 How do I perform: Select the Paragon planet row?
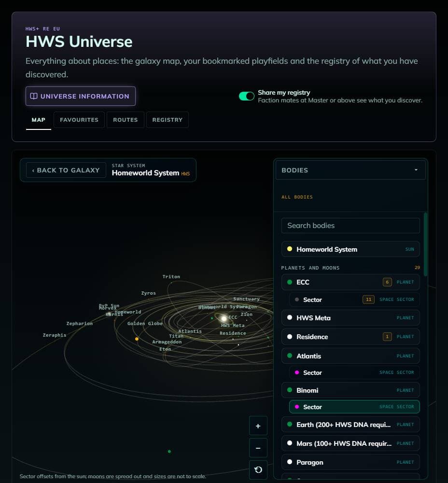tap(350, 462)
